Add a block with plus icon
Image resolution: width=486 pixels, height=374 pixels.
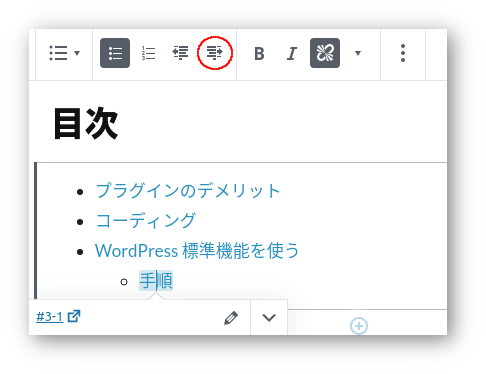359,326
